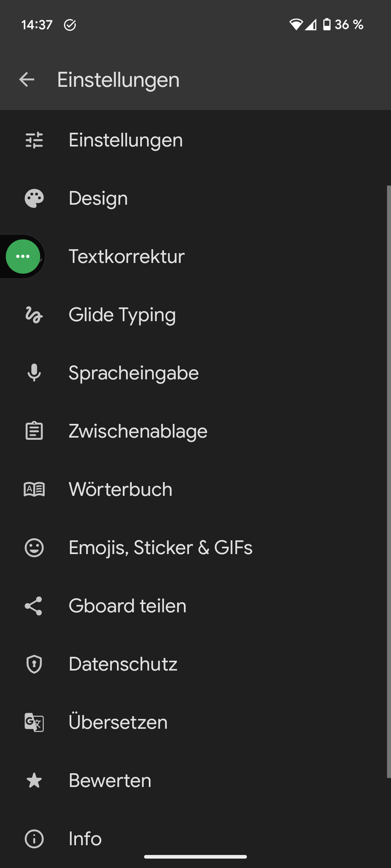Tap Bewerten to rate the app
The height and width of the screenshot is (868, 391).
click(110, 780)
